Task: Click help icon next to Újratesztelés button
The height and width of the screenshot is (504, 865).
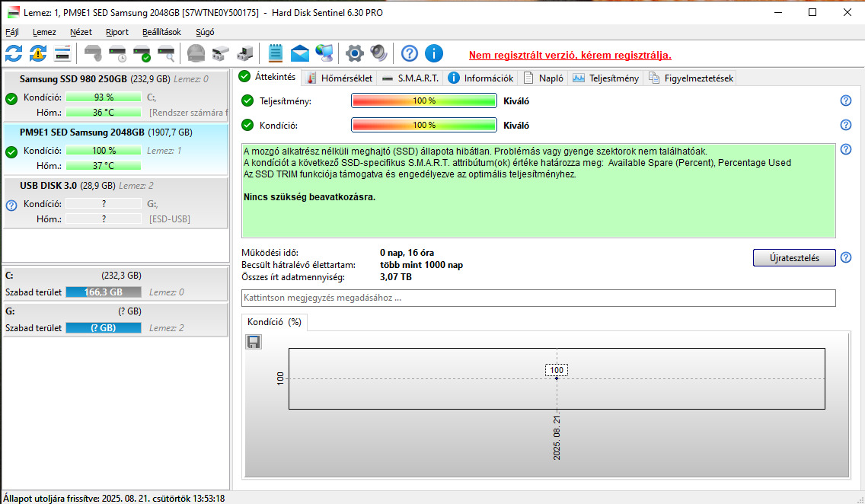Action: tap(846, 257)
